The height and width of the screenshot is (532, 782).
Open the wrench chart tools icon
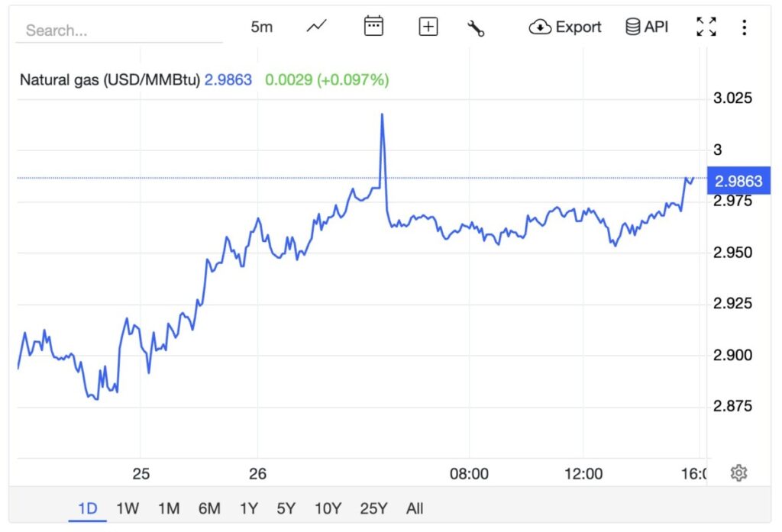[476, 28]
